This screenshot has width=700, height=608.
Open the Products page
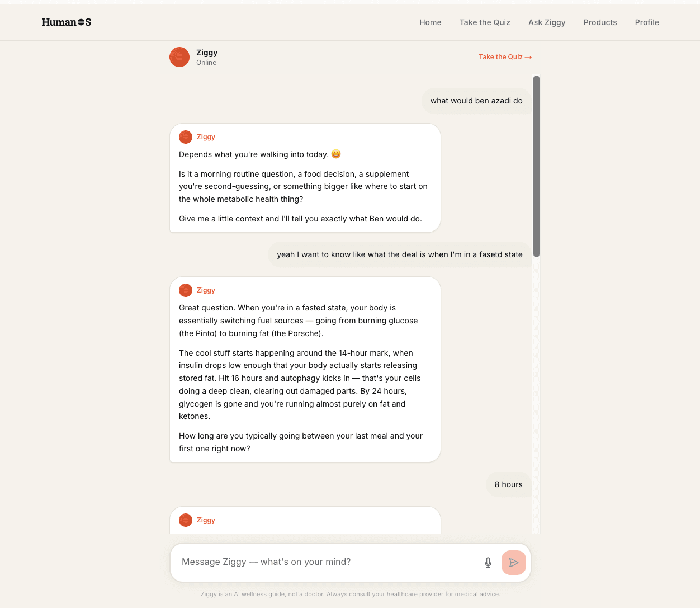click(x=600, y=22)
